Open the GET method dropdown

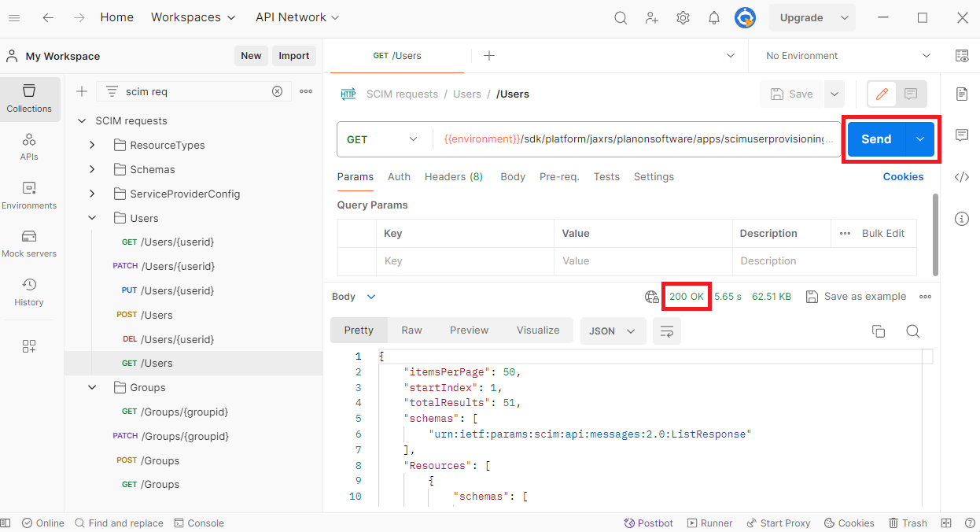pos(384,139)
